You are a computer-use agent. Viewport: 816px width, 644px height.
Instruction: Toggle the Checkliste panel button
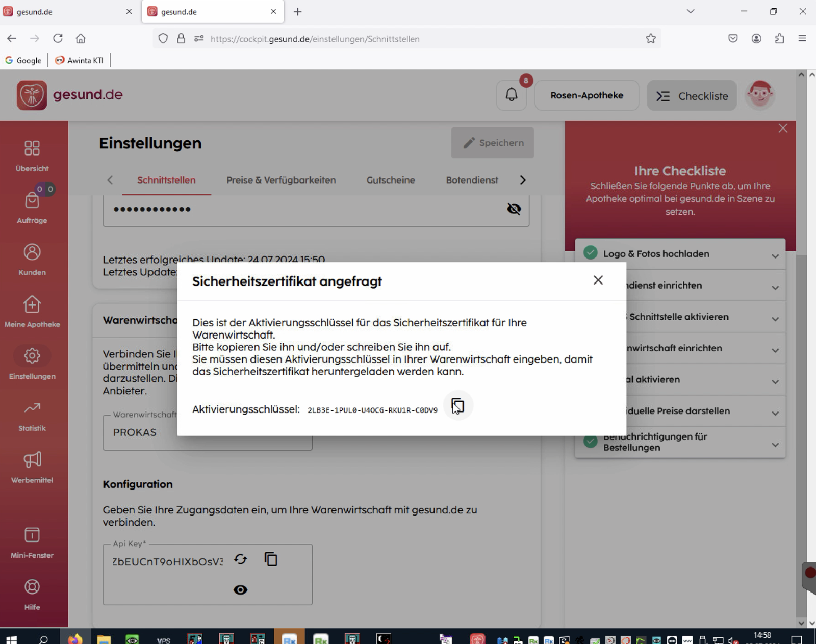point(692,95)
